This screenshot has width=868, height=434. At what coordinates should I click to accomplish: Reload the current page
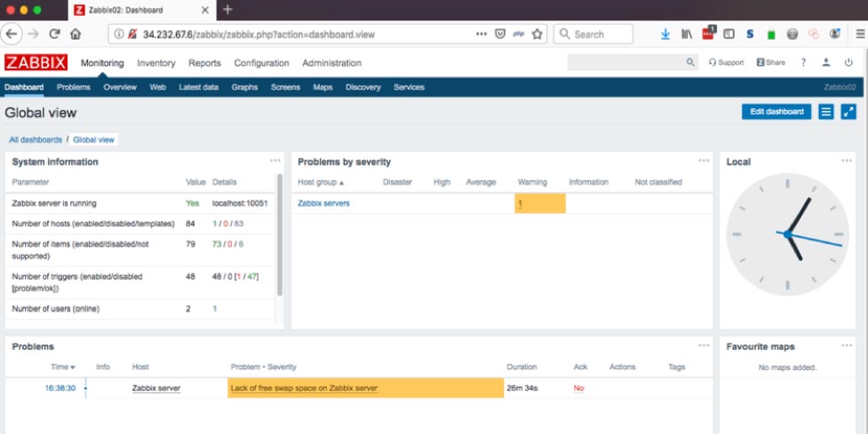tap(54, 35)
